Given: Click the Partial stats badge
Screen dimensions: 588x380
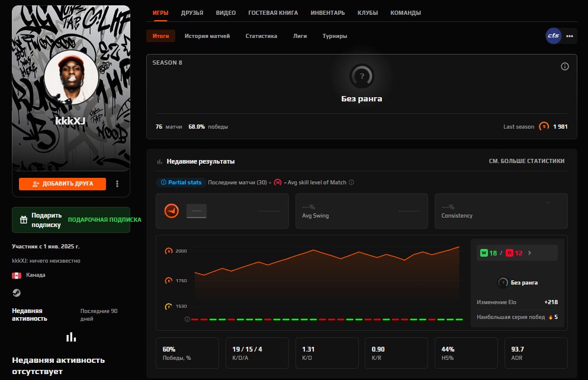Looking at the screenshot, I should tap(181, 183).
